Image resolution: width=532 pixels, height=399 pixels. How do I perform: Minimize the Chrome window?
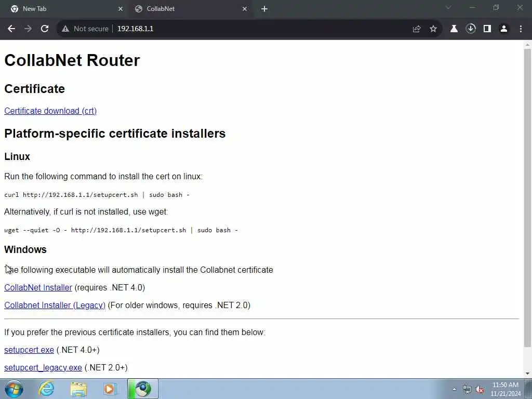(x=472, y=7)
